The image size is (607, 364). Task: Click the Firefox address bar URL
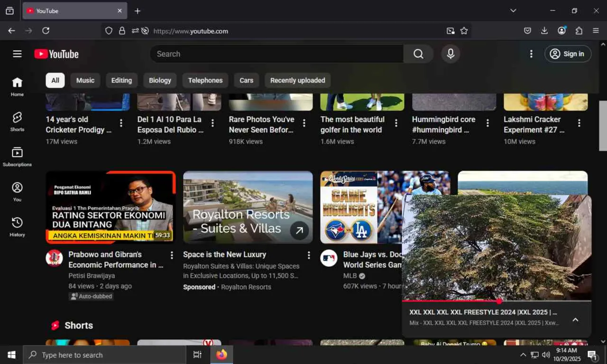tap(191, 31)
